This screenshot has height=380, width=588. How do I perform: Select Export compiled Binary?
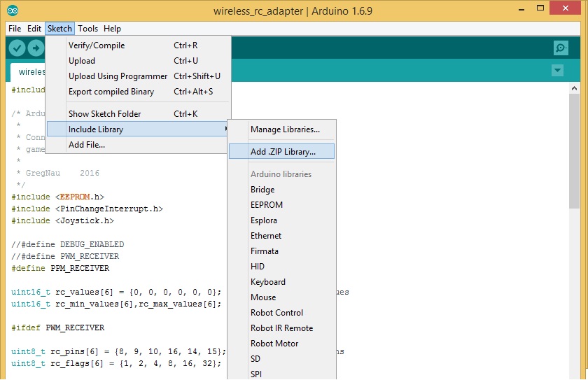[x=138, y=92]
